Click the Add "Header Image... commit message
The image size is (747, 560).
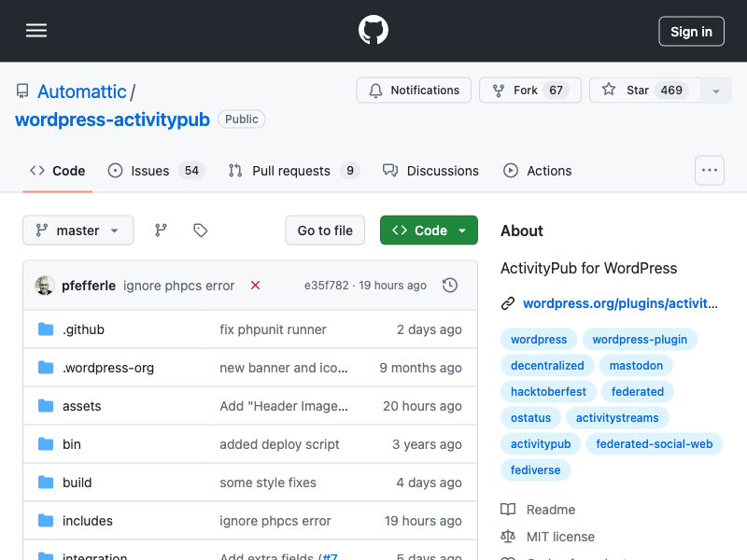tap(284, 406)
